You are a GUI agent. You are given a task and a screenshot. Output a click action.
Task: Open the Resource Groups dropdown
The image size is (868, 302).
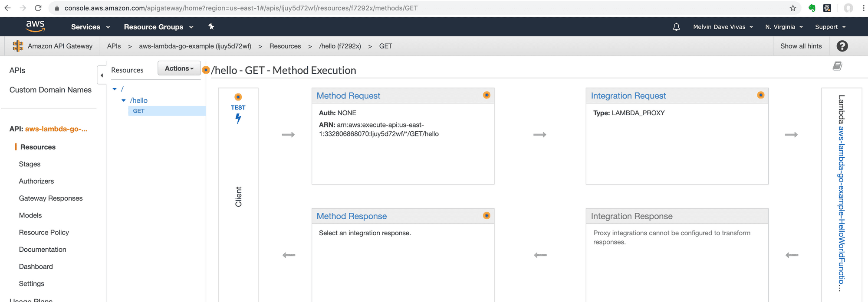click(x=158, y=27)
